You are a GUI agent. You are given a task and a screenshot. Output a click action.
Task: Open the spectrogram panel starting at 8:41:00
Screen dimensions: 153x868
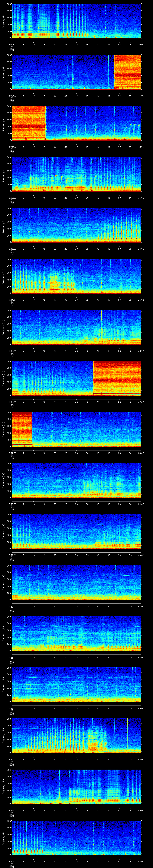pyautogui.click(x=76, y=633)
